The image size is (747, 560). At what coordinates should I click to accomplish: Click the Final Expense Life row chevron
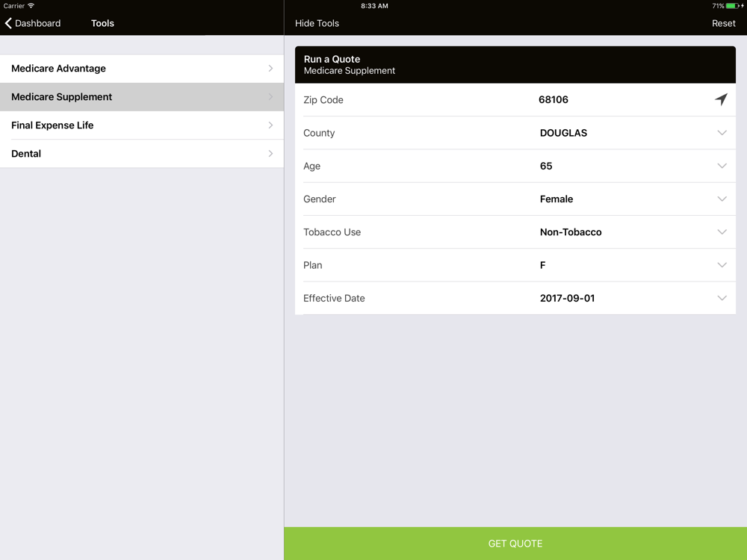(x=270, y=125)
